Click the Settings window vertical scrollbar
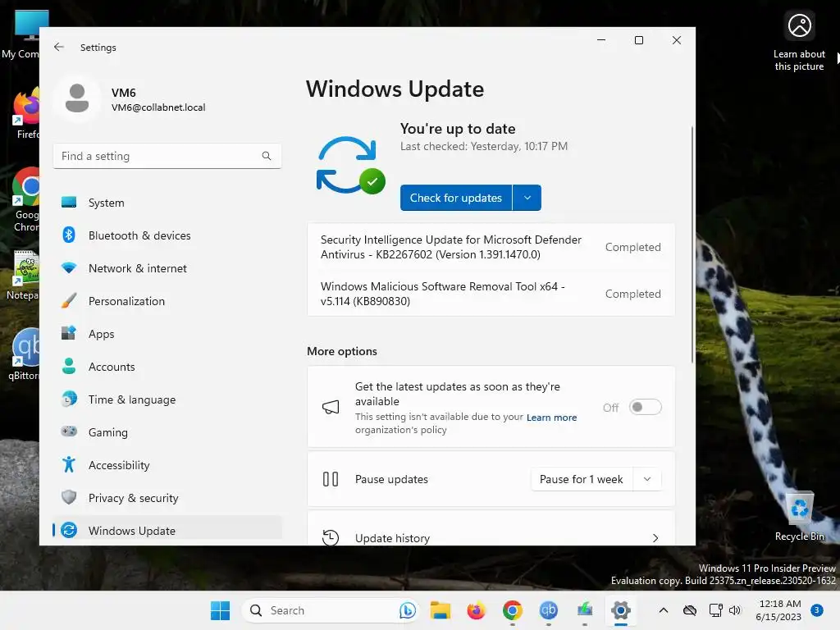The image size is (840, 630). tap(692, 244)
